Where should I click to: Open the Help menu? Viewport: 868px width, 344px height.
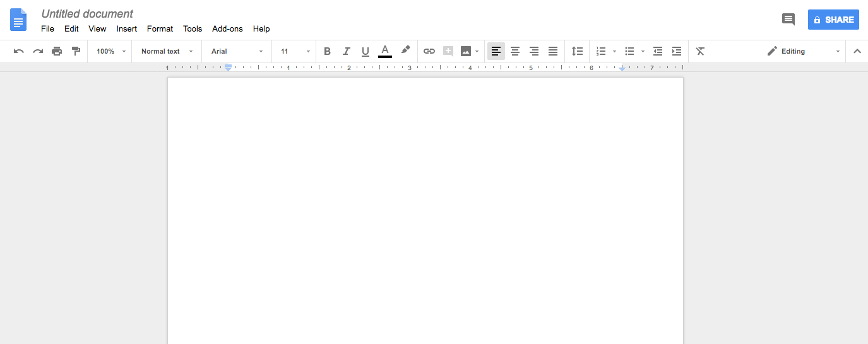tap(261, 28)
